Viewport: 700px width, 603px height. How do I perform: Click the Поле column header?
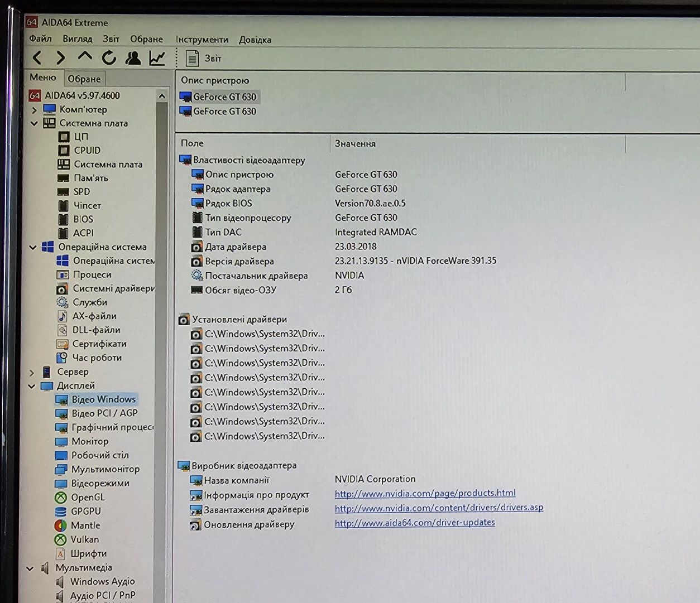tap(192, 143)
